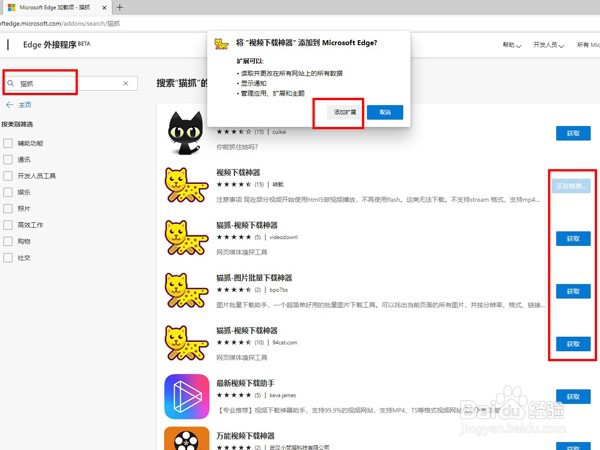
Task: Click the Microsoft logo on the browser tab
Action: click(x=11, y=7)
